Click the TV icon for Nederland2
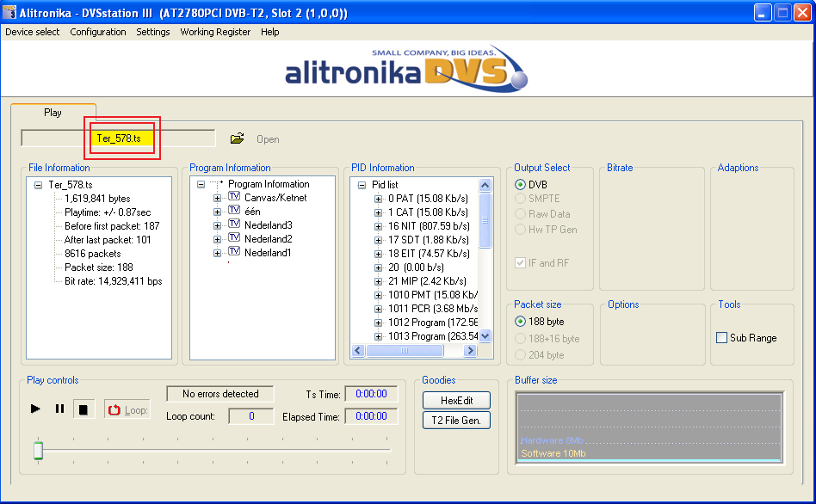 (234, 237)
